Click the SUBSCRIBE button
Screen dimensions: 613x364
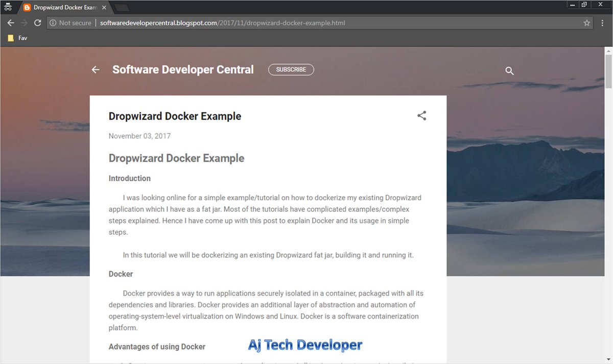coord(291,69)
